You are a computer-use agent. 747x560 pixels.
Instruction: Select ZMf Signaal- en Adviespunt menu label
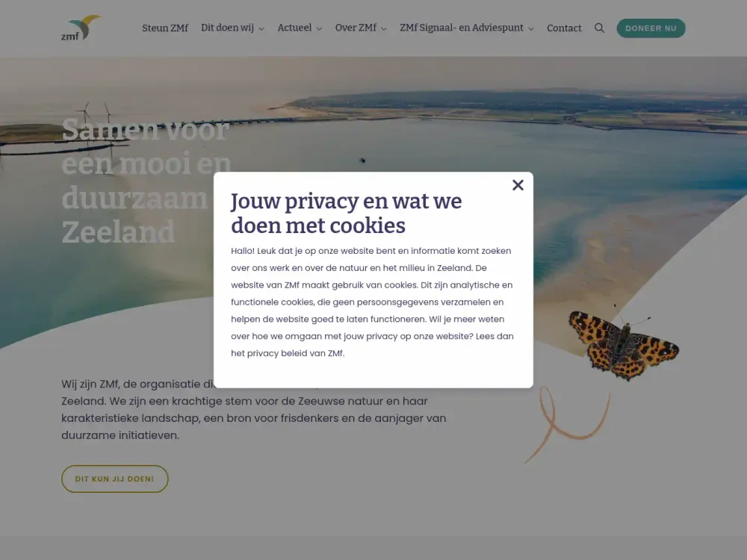tap(462, 28)
